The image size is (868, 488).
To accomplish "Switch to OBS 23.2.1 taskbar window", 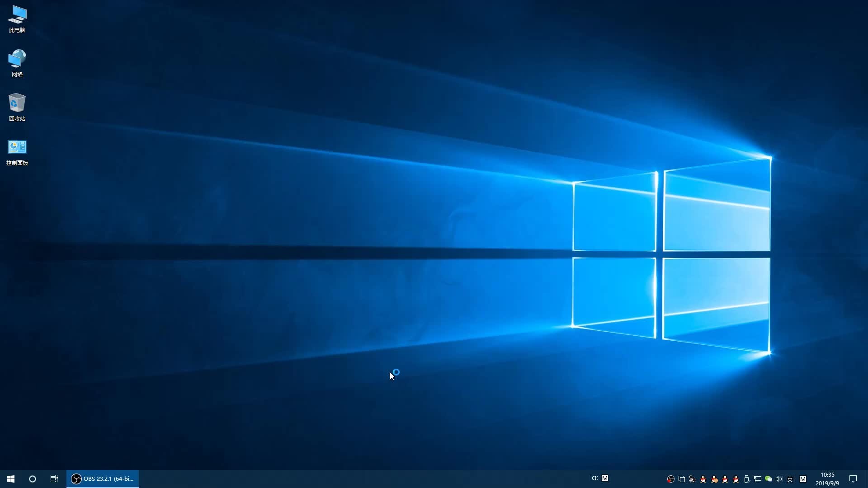I will 103,479.
